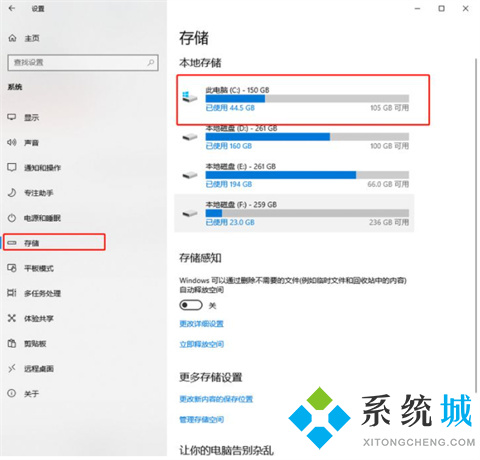Open 关于 settings page

pyautogui.click(x=32, y=394)
